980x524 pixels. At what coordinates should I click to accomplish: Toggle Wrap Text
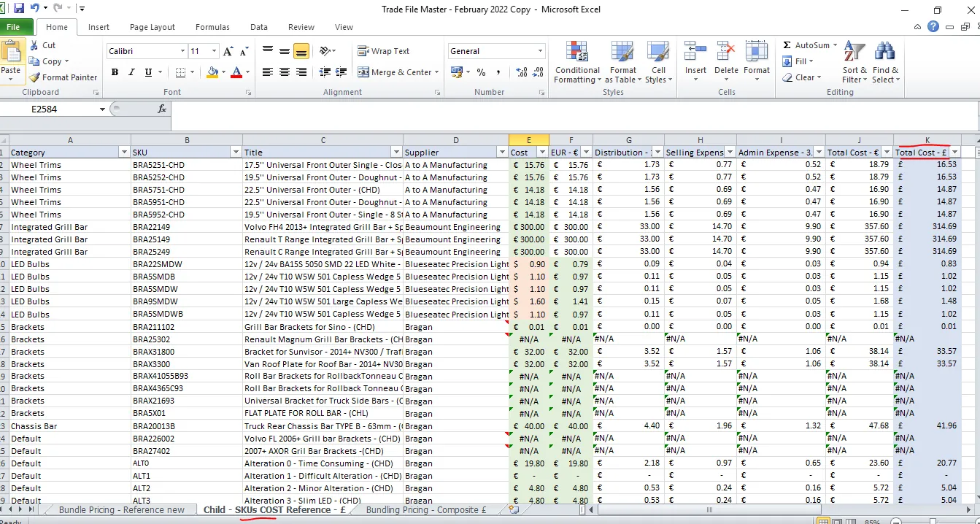(x=384, y=52)
